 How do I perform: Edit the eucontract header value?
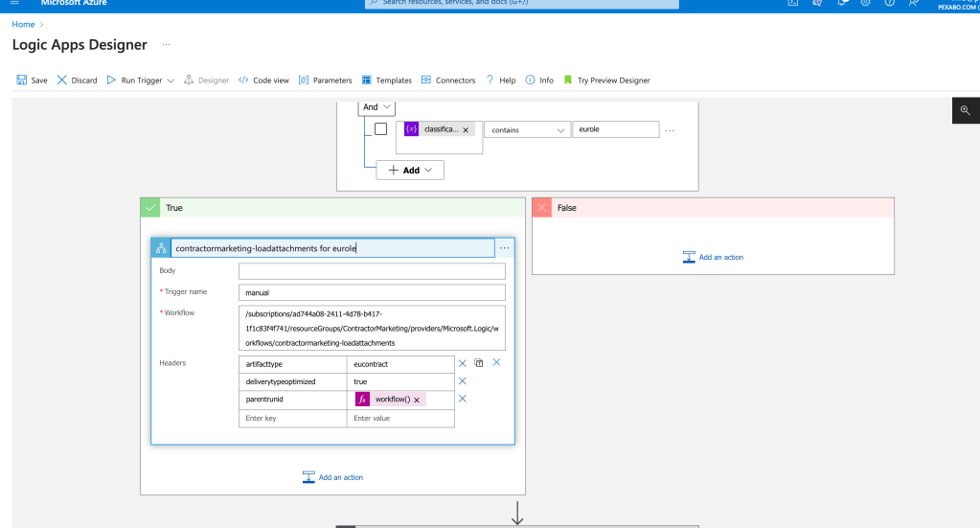(x=400, y=364)
